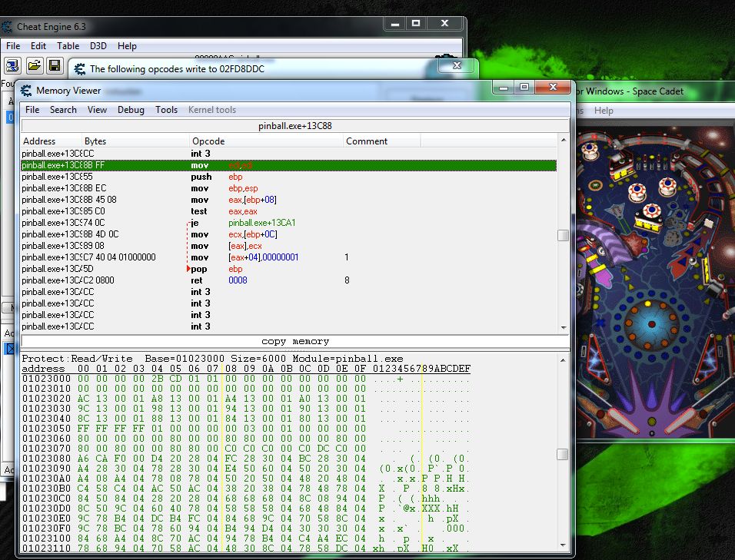This screenshot has height=560, width=735.
Task: Click Cheat Engine icon in opcodes dialog title
Action: click(80, 69)
